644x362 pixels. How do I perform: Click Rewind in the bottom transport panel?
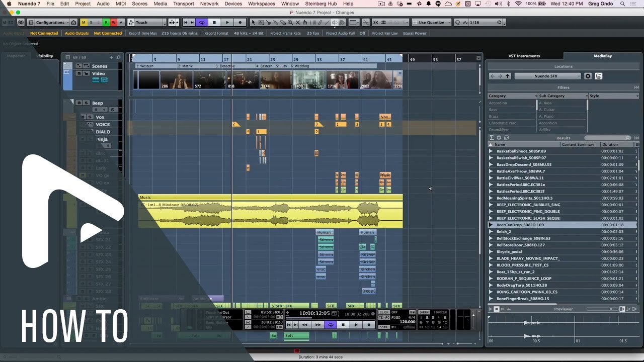click(304, 325)
